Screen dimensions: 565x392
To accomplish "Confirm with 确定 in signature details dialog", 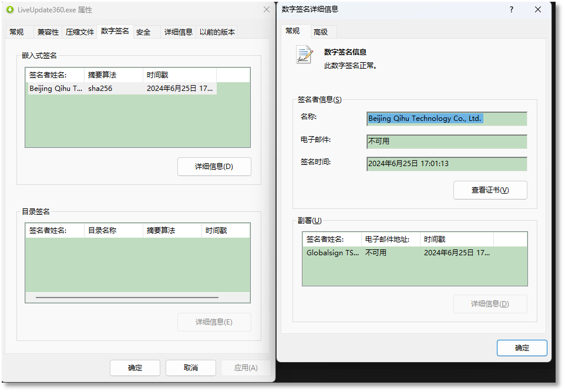I will (x=522, y=348).
